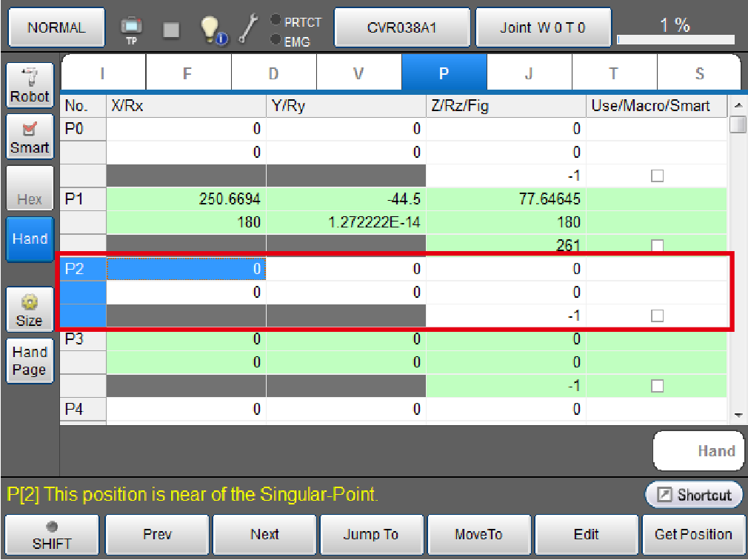748x560 pixels.
Task: Check the Use checkbox for P0
Action: (656, 176)
